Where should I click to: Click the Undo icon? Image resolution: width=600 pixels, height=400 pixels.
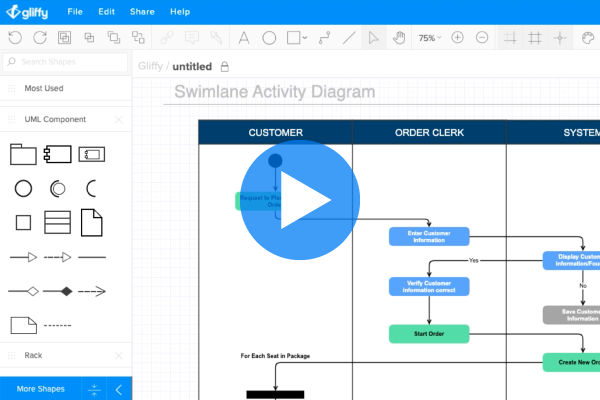(15, 38)
